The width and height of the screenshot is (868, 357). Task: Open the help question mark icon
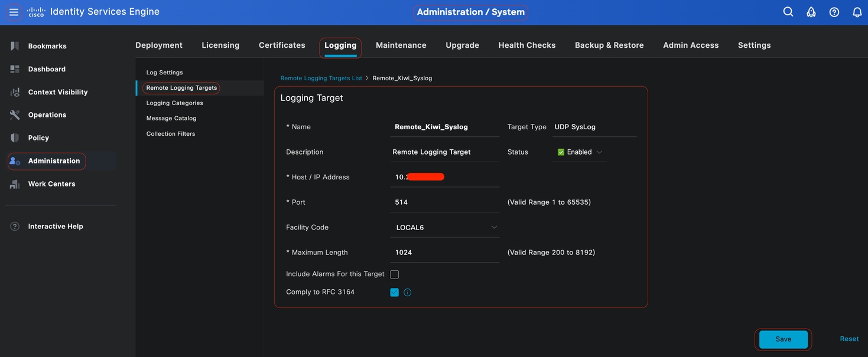834,12
